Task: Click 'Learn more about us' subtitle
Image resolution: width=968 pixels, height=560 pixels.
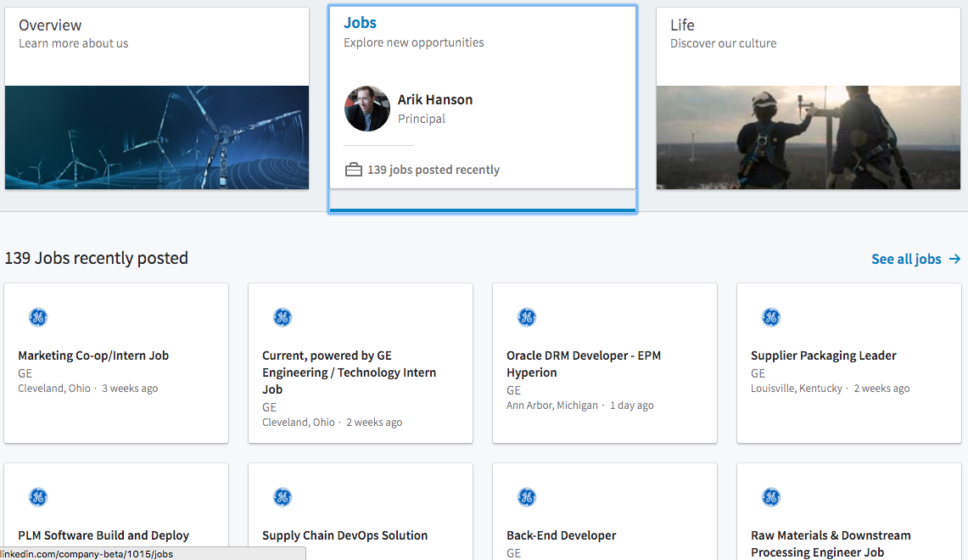Action: tap(74, 43)
